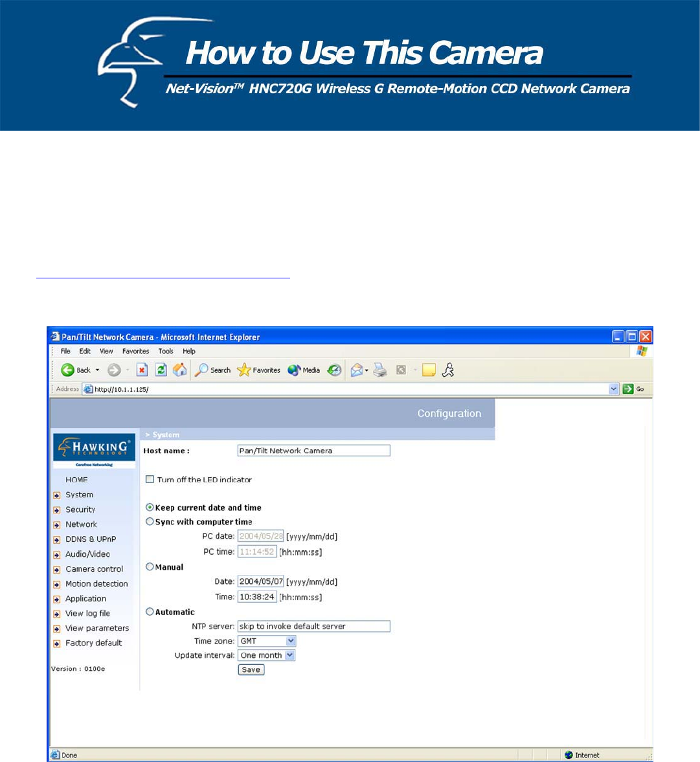Select the Automatic time option
700x762 pixels.
tap(150, 612)
